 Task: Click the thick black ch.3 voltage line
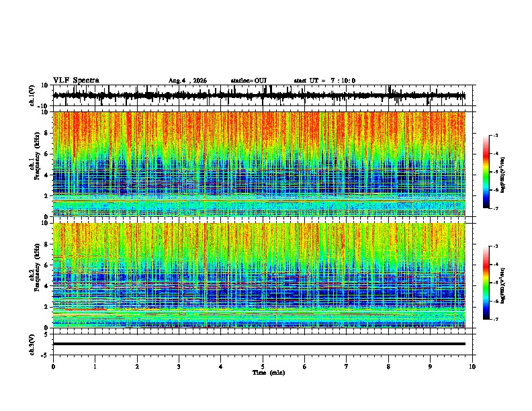click(x=259, y=344)
